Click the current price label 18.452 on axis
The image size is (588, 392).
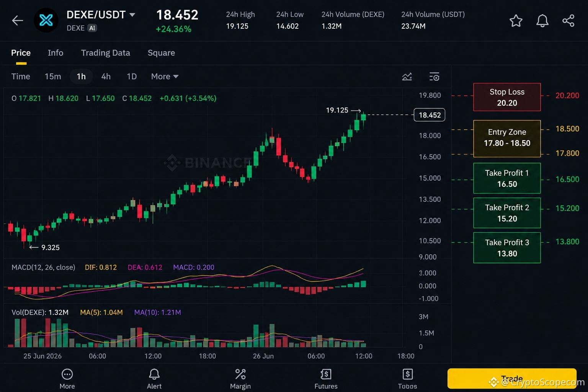pos(430,115)
